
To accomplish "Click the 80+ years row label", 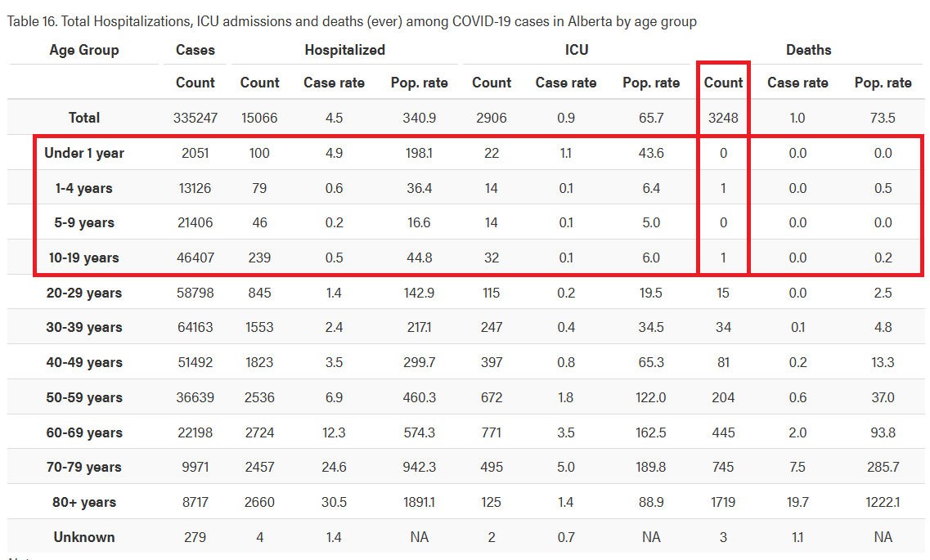I will [84, 503].
